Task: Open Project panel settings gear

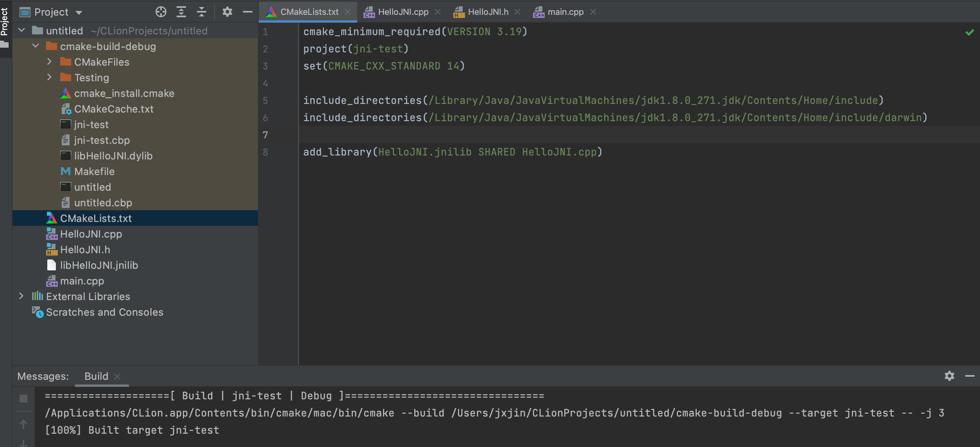Action: click(227, 12)
